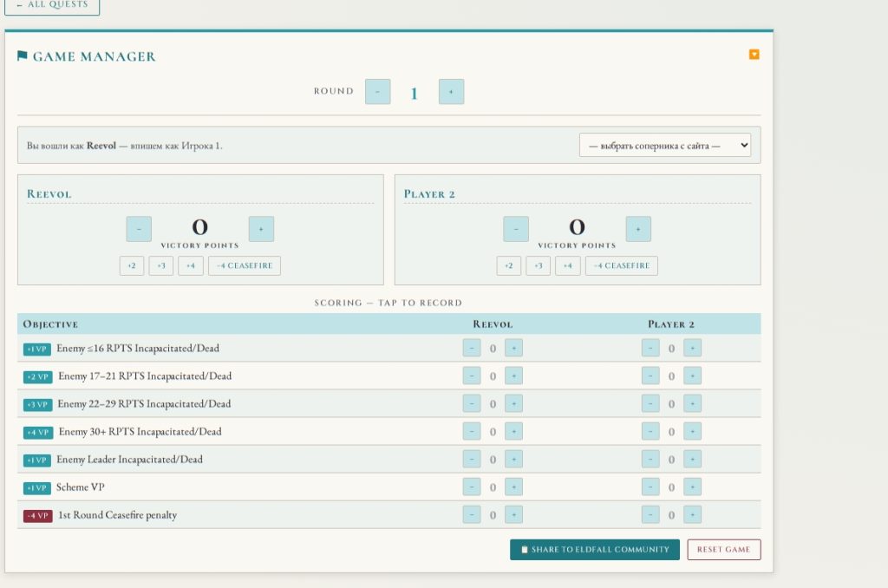This screenshot has height=588, width=888.
Task: Minus Player 2 count for Enemy 17–21 RPTS
Action: (x=650, y=376)
